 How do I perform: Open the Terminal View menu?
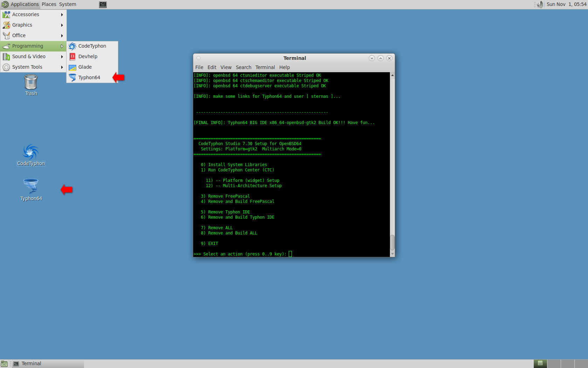(x=226, y=67)
